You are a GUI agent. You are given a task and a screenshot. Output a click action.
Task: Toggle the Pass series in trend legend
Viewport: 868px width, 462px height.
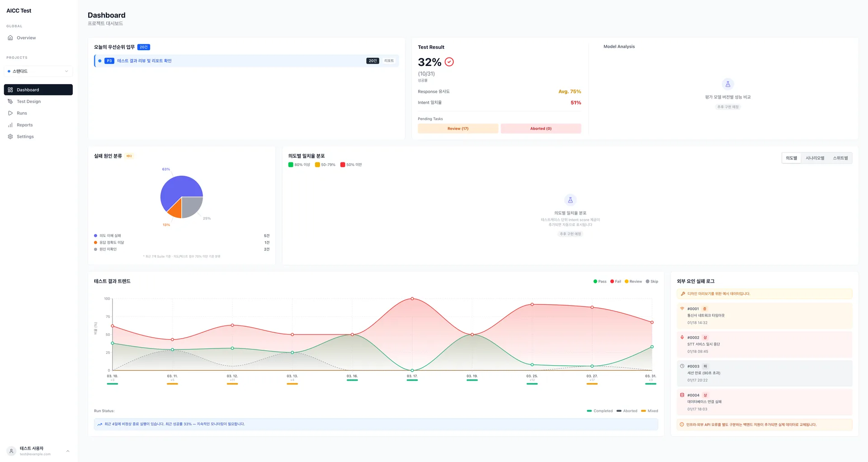tap(600, 282)
